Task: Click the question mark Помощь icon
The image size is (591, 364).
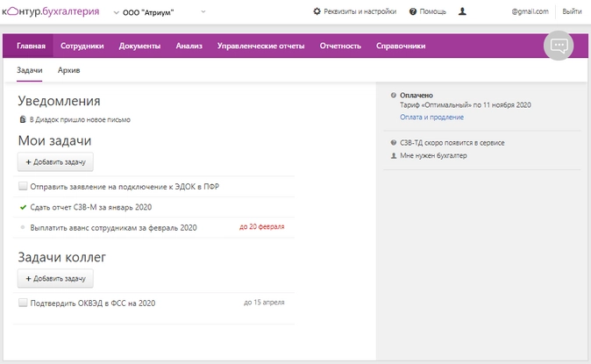Action: tap(413, 11)
